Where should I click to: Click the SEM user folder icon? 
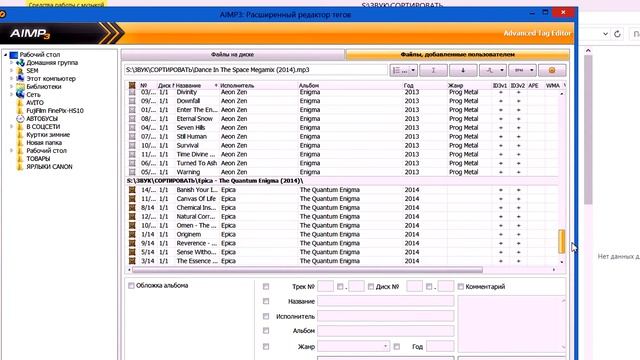pyautogui.click(x=20, y=71)
